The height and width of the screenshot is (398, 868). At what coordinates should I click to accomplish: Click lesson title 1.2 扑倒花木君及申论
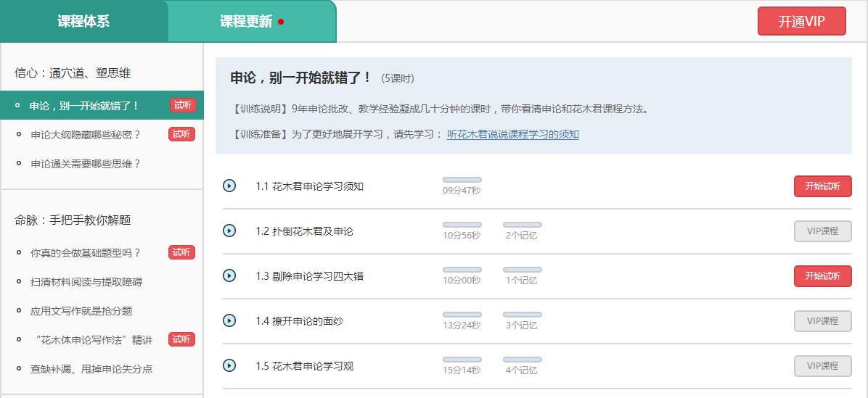pyautogui.click(x=305, y=231)
